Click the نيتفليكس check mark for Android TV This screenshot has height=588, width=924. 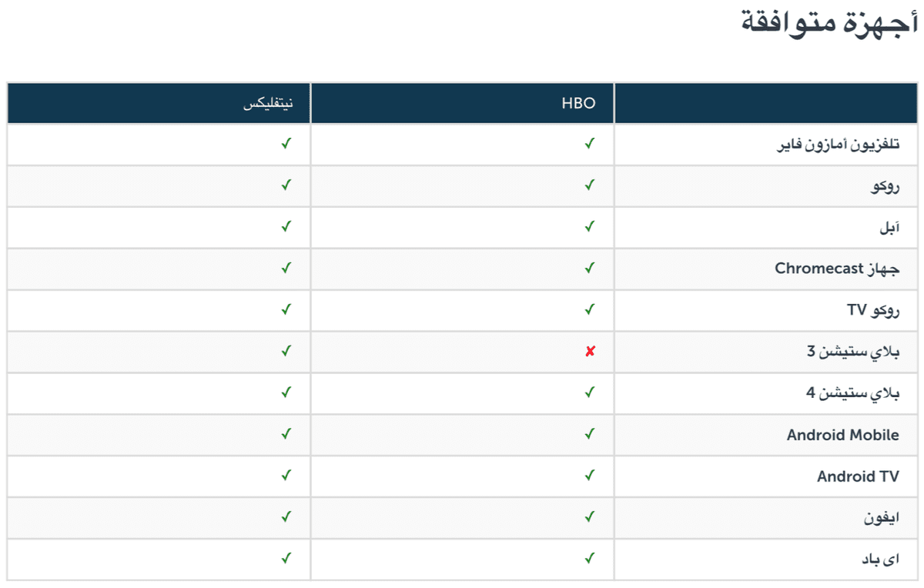[x=286, y=476]
